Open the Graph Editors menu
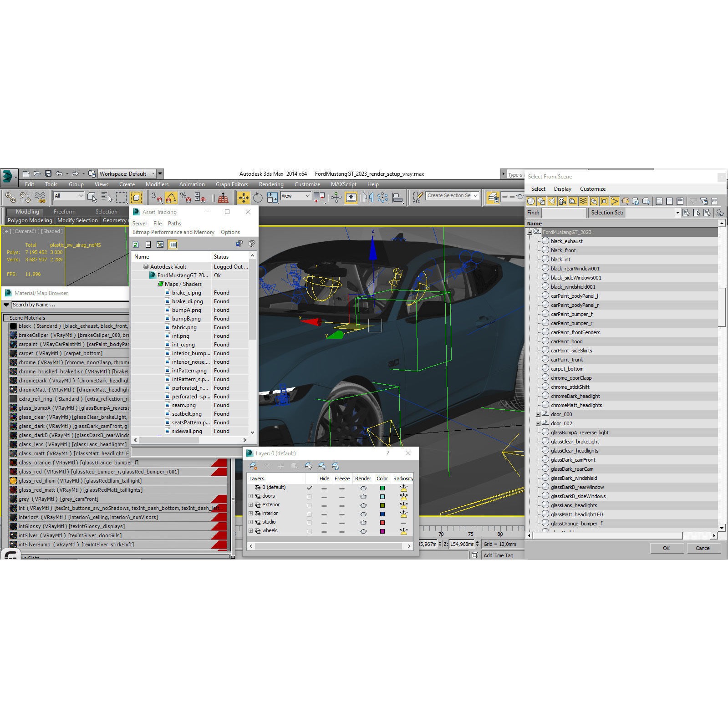Viewport: 728px width, 728px height. point(232,184)
